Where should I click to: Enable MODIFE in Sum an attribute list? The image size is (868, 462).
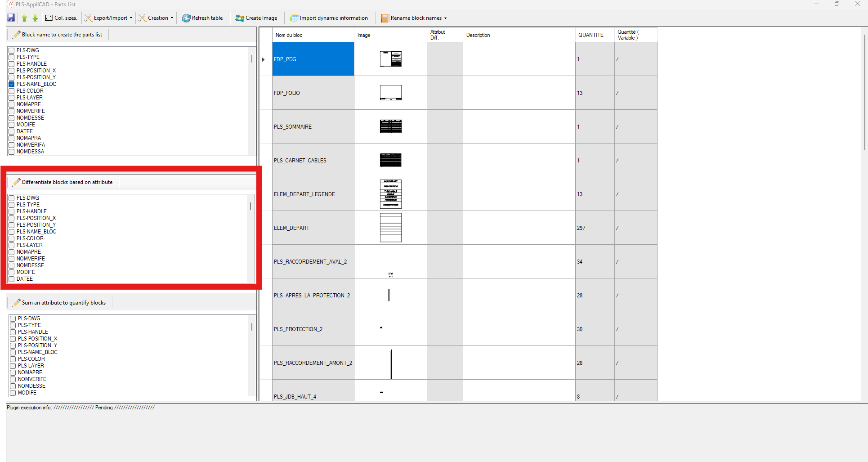13,393
